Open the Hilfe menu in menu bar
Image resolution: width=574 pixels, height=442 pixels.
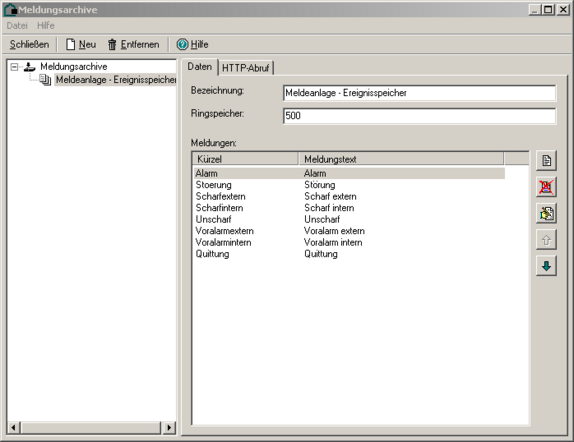point(46,26)
